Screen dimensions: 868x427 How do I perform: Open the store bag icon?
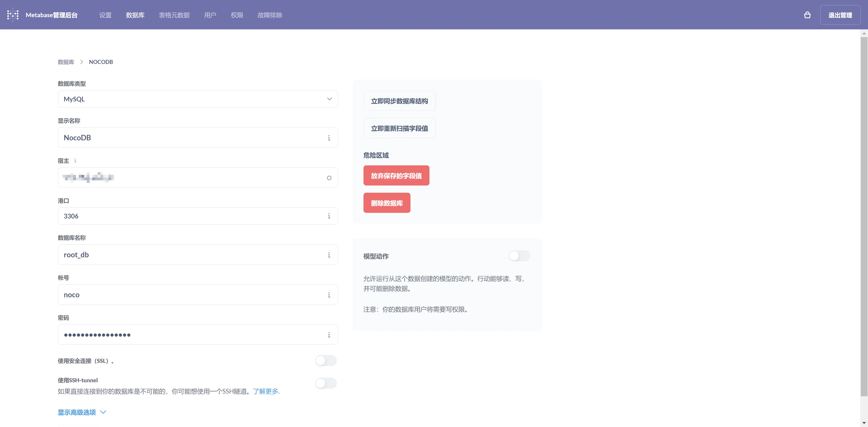click(807, 15)
